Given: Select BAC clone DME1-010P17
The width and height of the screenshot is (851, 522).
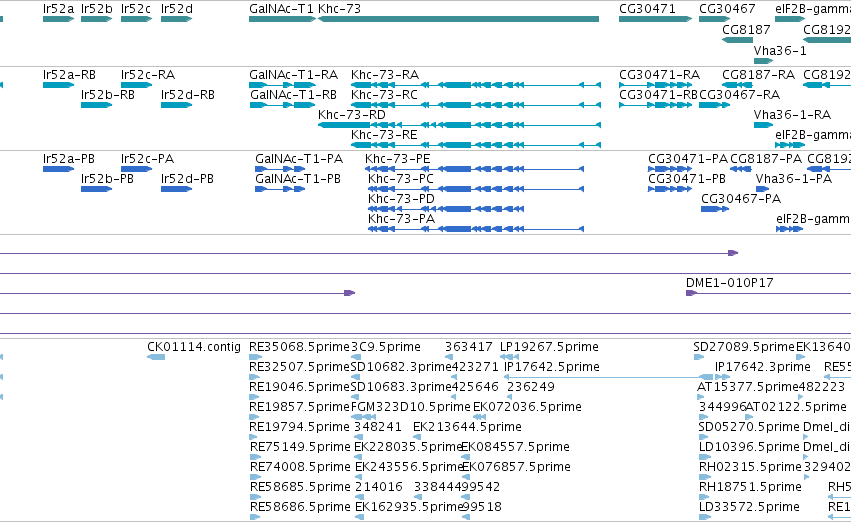Looking at the screenshot, I should pos(730,282).
